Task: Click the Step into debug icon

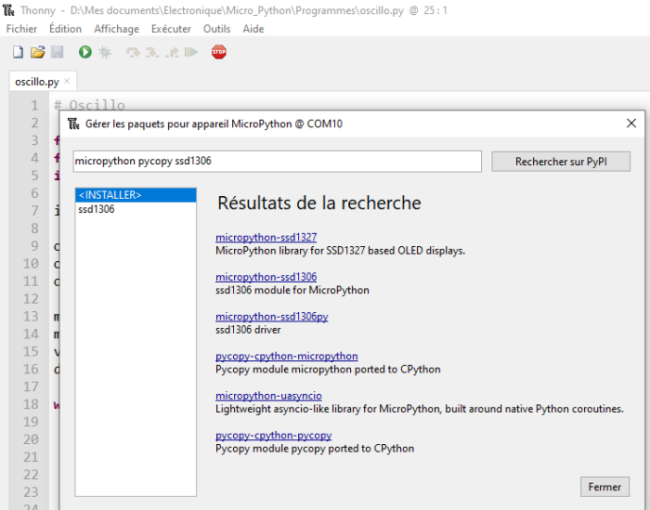Action: (152, 52)
